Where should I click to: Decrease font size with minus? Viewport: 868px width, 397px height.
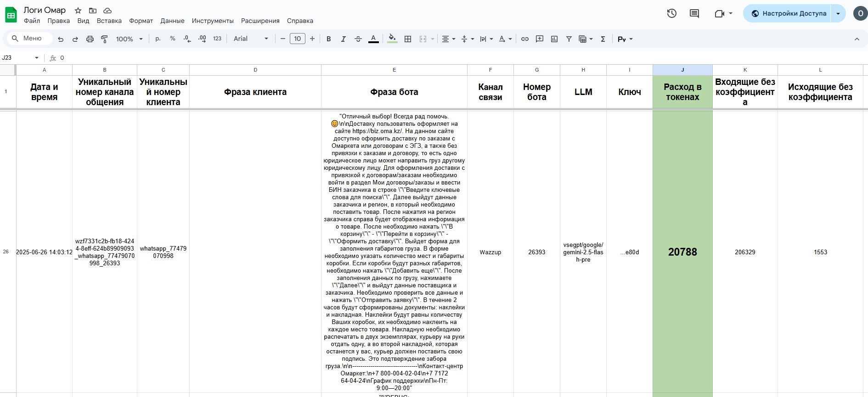click(283, 39)
